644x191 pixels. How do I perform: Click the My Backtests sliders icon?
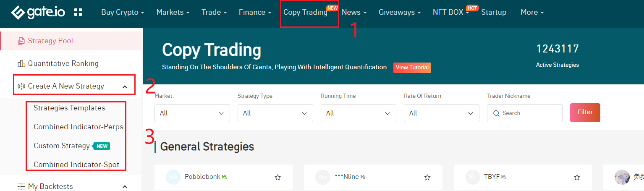click(21, 186)
